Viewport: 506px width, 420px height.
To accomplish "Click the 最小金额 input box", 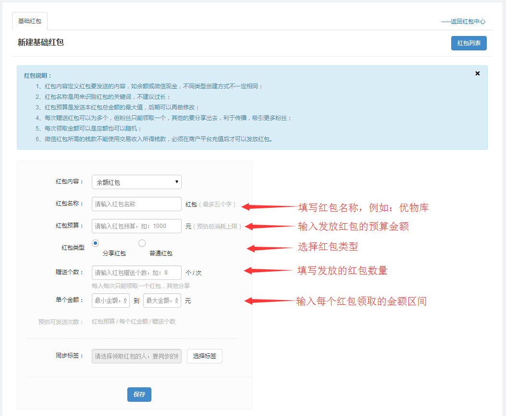I will pos(111,300).
